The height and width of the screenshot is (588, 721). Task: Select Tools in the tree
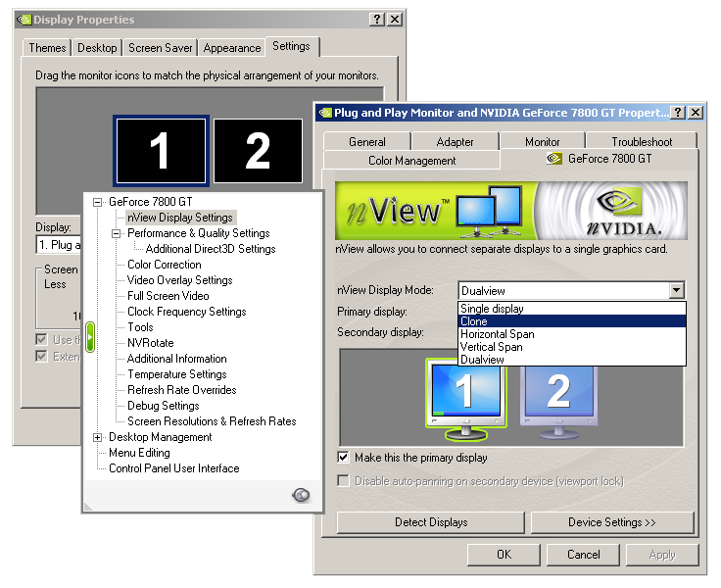140,327
